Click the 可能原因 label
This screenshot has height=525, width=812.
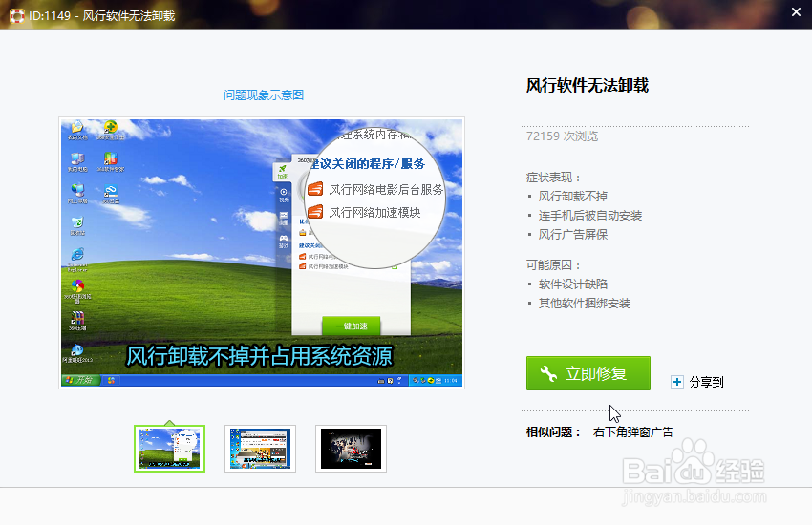tap(553, 265)
